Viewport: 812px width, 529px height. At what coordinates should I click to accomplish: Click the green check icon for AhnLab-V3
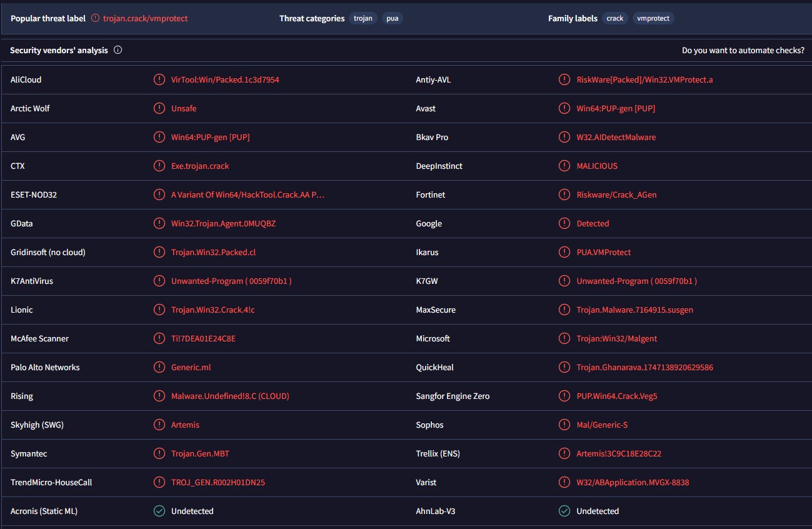click(564, 511)
